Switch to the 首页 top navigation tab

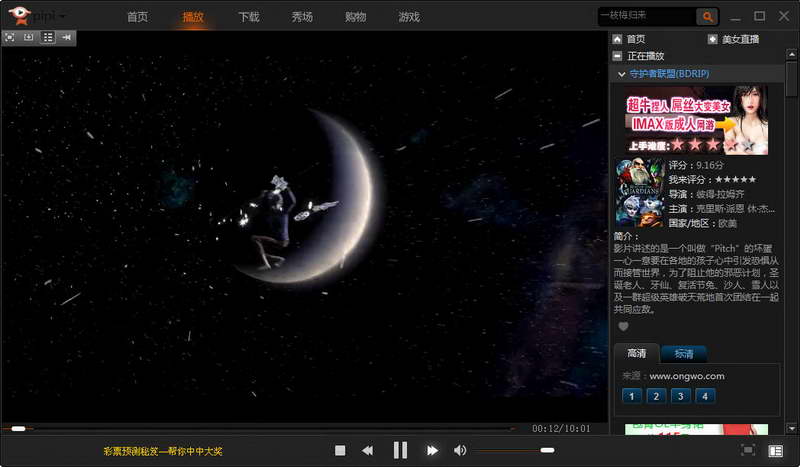pos(137,17)
